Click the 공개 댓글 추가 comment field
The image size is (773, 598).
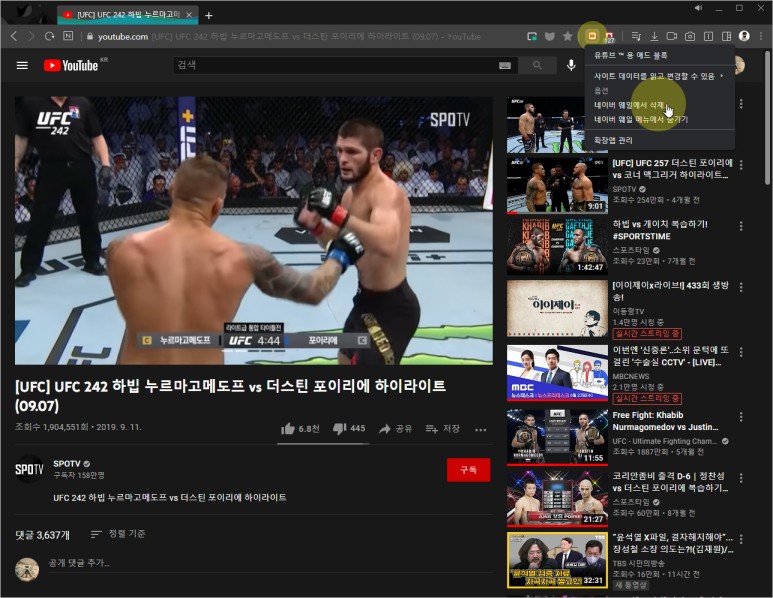(270, 563)
